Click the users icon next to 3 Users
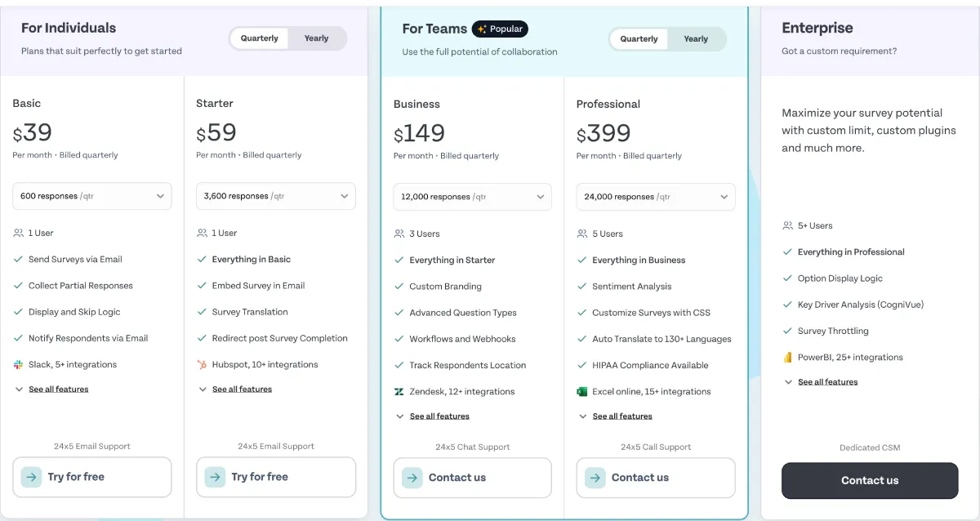The width and height of the screenshot is (980, 521). tap(399, 234)
